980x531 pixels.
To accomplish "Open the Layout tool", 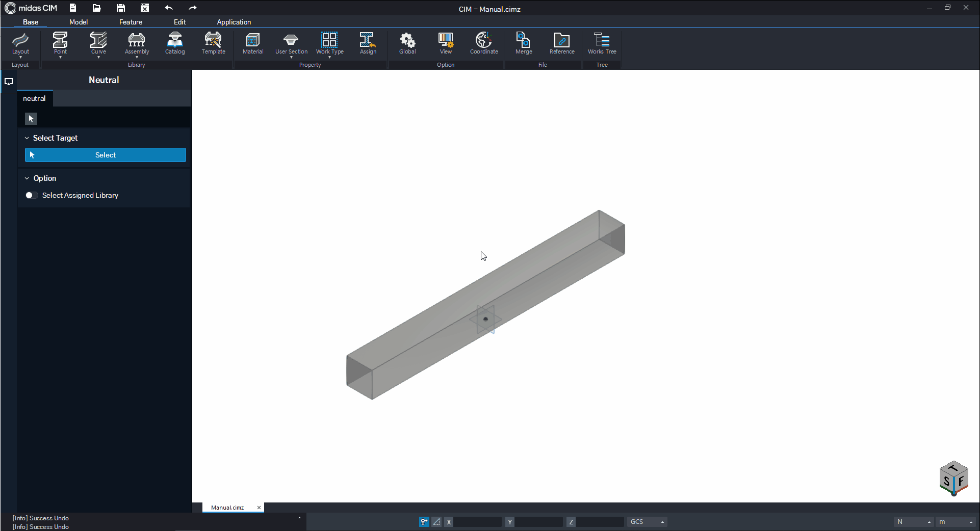I will tap(20, 43).
